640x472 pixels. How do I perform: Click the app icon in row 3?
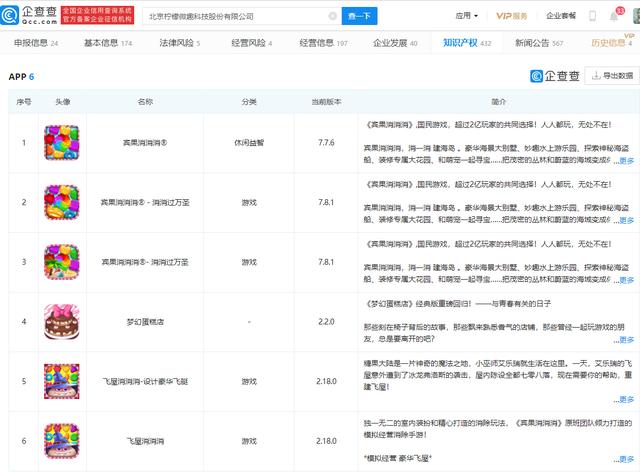pyautogui.click(x=62, y=262)
